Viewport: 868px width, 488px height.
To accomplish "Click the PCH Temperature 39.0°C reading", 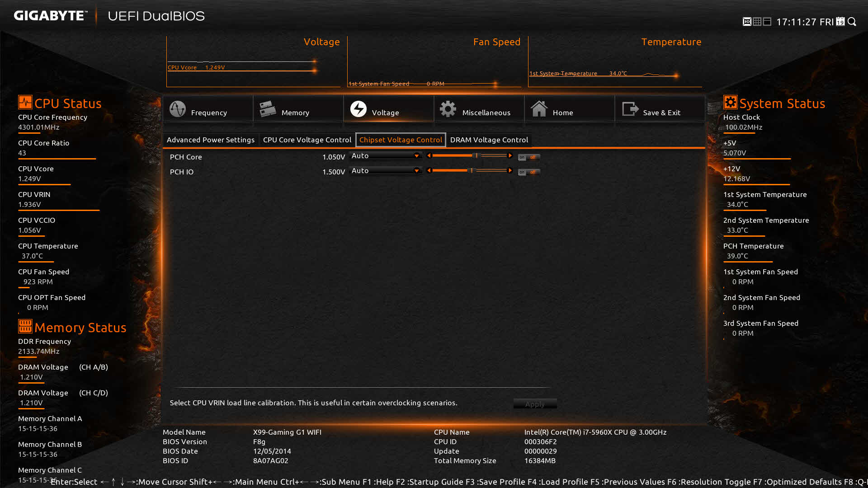I will (737, 256).
